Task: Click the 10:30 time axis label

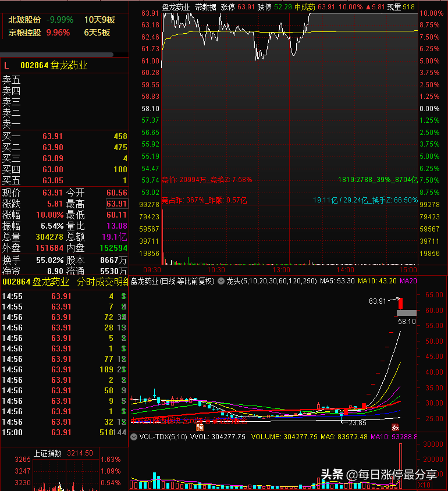Action: 216,270
